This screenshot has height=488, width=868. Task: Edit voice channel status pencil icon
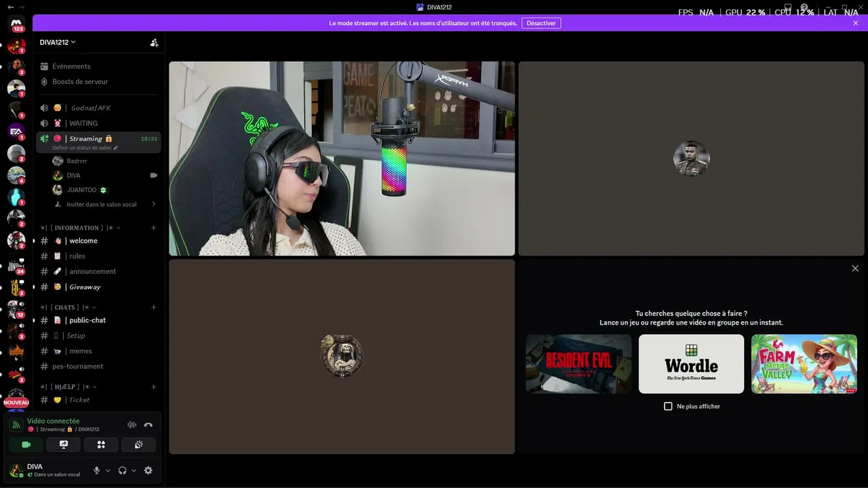(x=116, y=148)
